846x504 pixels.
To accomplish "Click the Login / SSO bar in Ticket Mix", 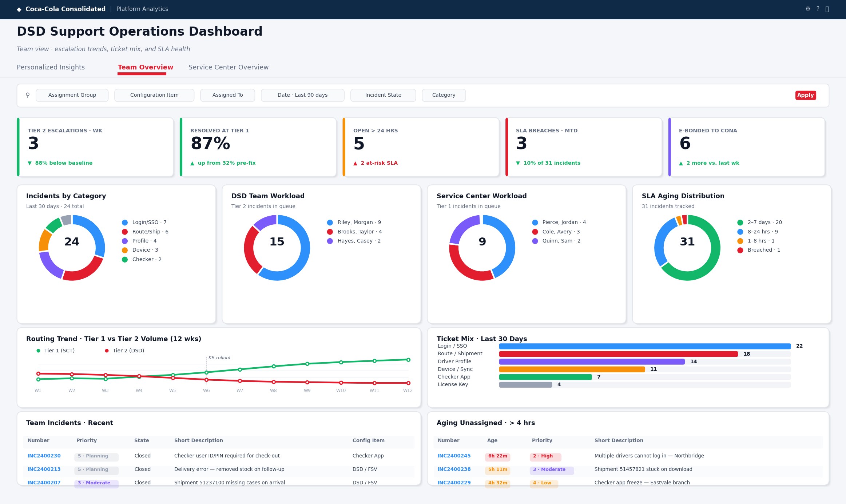I will [x=645, y=346].
